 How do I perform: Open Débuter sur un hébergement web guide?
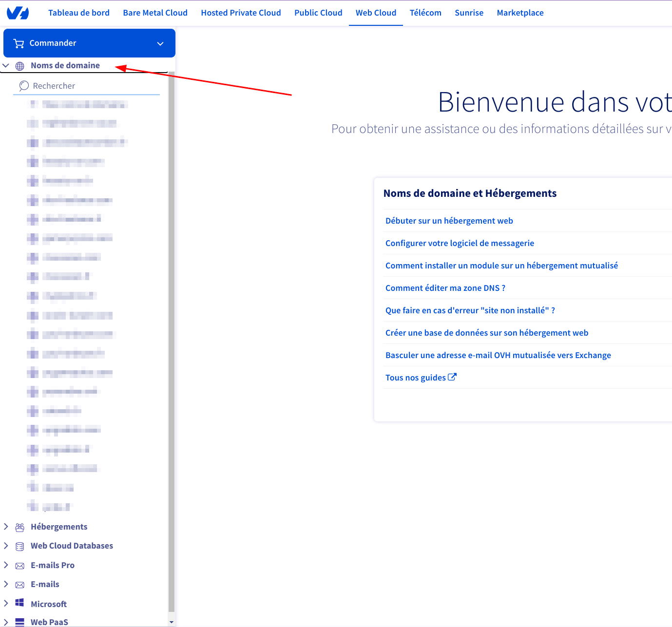(x=449, y=221)
